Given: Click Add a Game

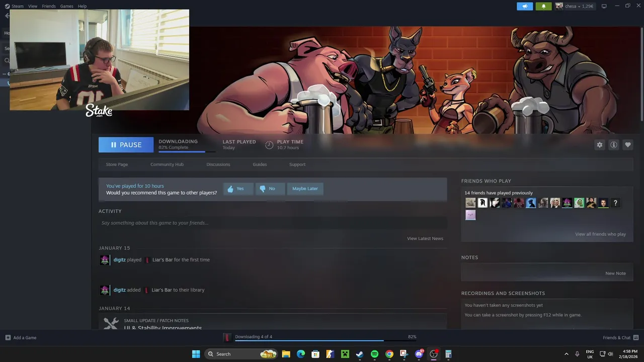Looking at the screenshot, I should (x=21, y=338).
